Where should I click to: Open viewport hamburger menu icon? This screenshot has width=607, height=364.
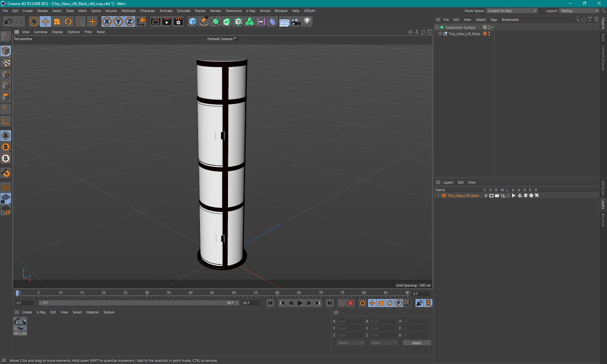coord(17,32)
